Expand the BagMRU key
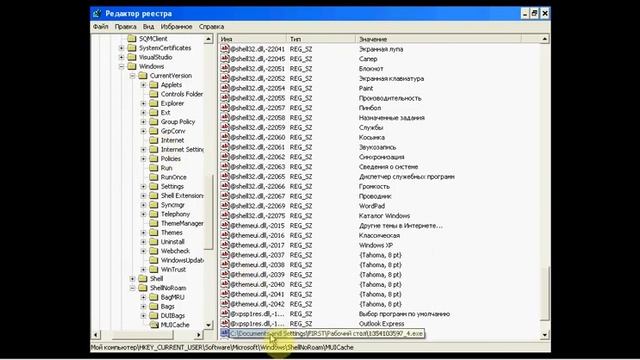This screenshot has height=360, width=640. click(144, 297)
